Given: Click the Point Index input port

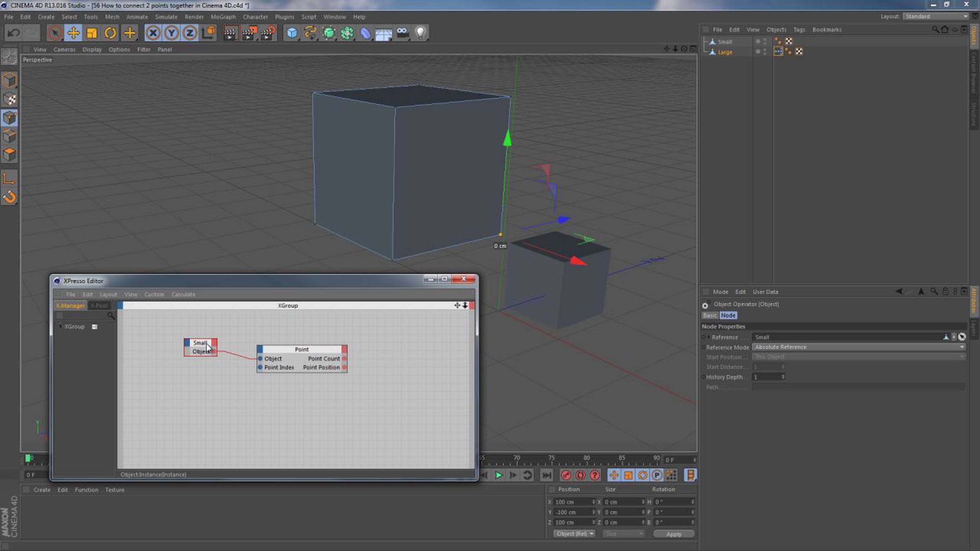Looking at the screenshot, I should (260, 367).
